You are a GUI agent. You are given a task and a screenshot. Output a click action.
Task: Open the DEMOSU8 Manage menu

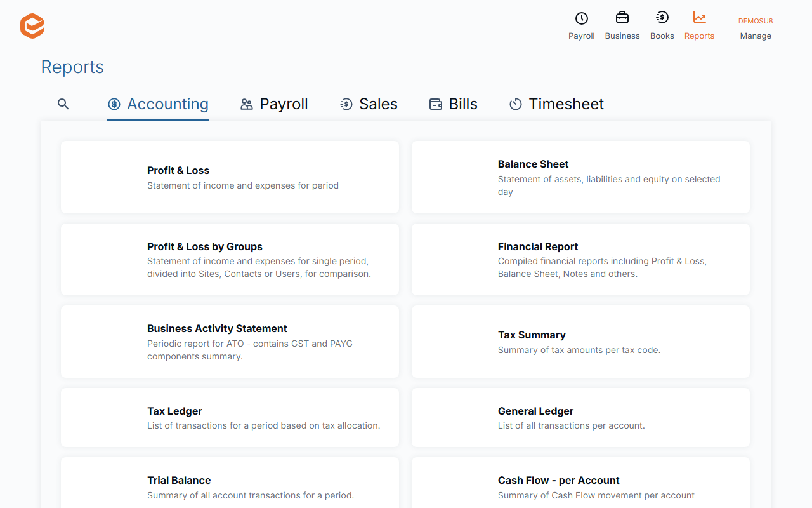(x=756, y=29)
